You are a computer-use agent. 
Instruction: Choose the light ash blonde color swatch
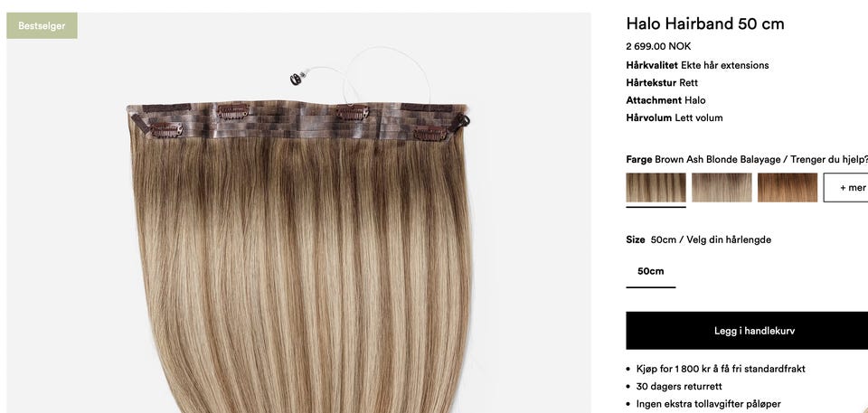point(722,187)
